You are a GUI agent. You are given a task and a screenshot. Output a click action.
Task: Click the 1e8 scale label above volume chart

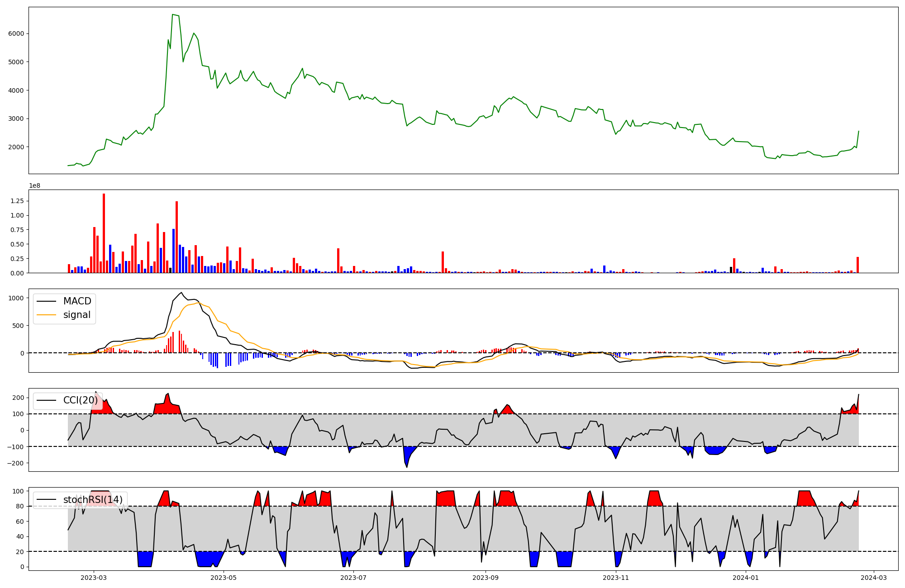tap(34, 185)
